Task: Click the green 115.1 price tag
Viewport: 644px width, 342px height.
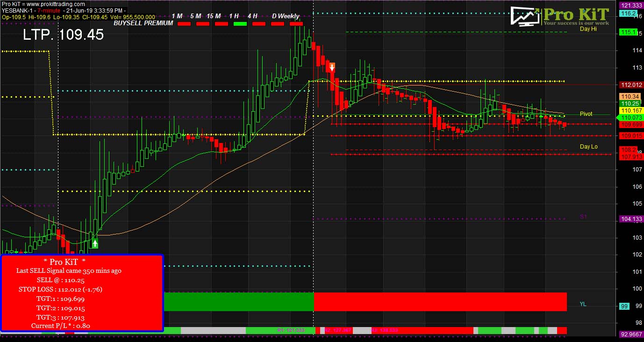Action: click(x=629, y=32)
